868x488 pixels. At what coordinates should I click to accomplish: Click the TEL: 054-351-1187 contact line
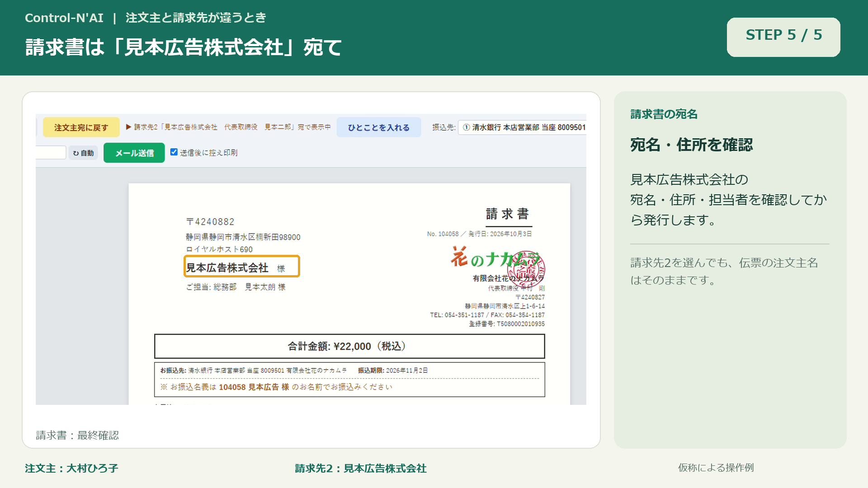click(487, 315)
